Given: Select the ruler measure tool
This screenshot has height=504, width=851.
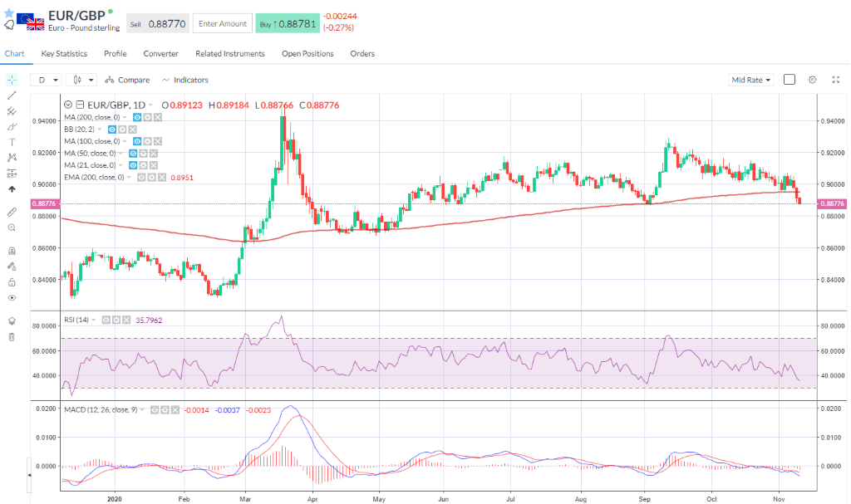Looking at the screenshot, I should (x=12, y=212).
